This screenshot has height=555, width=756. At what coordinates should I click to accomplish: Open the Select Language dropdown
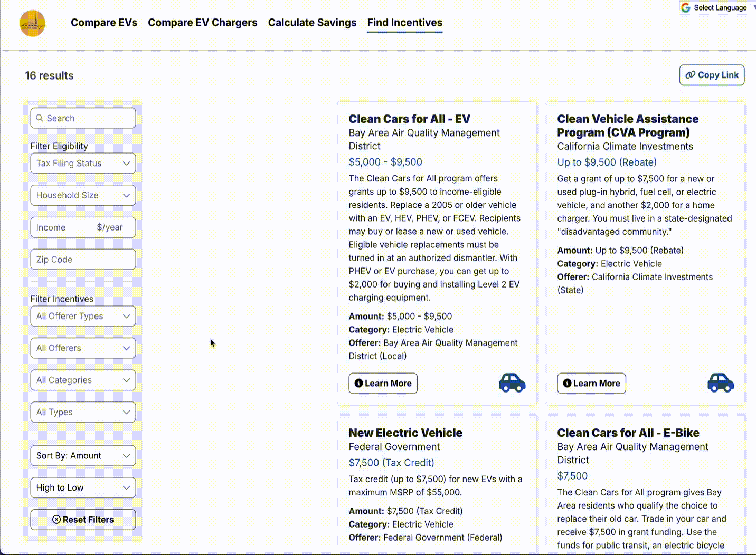point(719,7)
